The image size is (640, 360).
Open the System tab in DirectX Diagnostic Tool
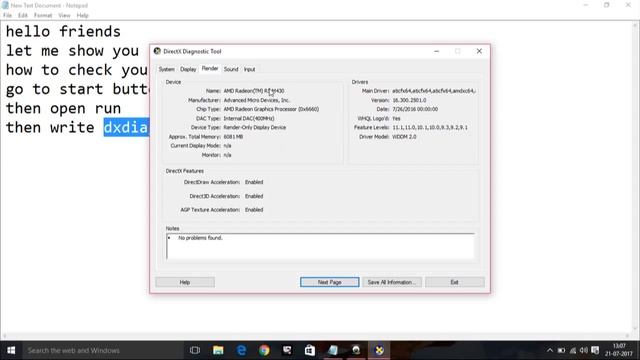167,69
